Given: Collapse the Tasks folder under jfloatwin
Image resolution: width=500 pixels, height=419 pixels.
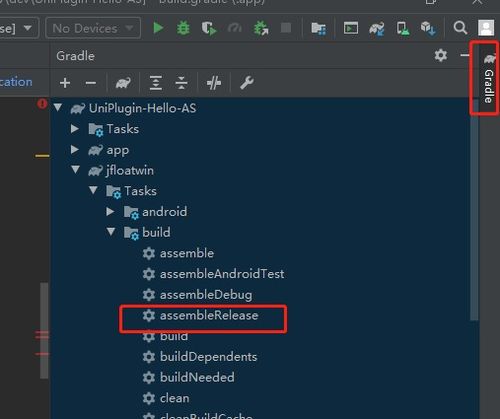Looking at the screenshot, I should point(93,190).
